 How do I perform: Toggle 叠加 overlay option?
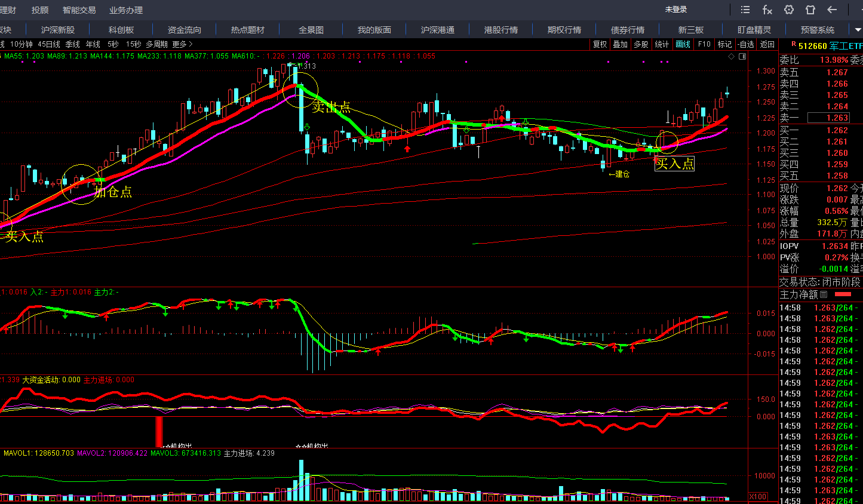coord(620,44)
